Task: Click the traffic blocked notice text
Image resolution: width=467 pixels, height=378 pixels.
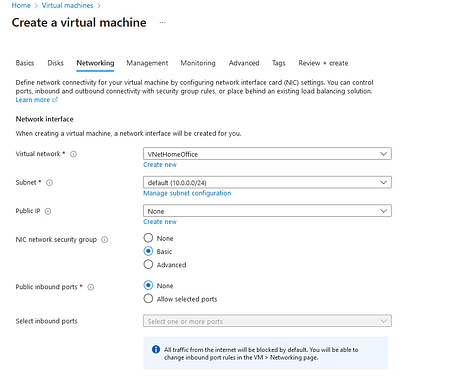Action: click(261, 353)
